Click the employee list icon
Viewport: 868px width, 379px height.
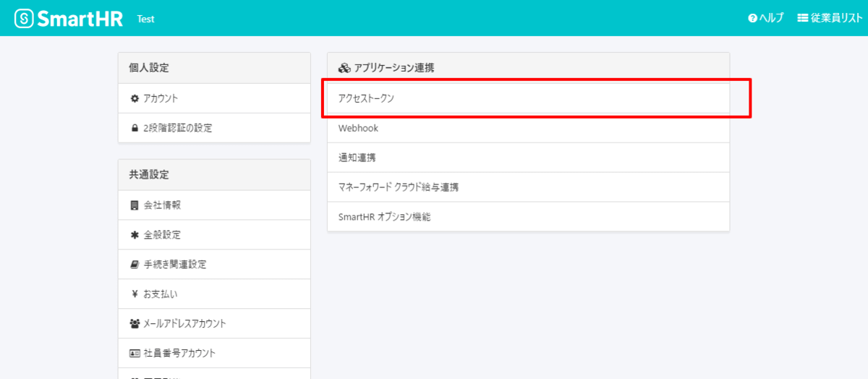coord(802,19)
